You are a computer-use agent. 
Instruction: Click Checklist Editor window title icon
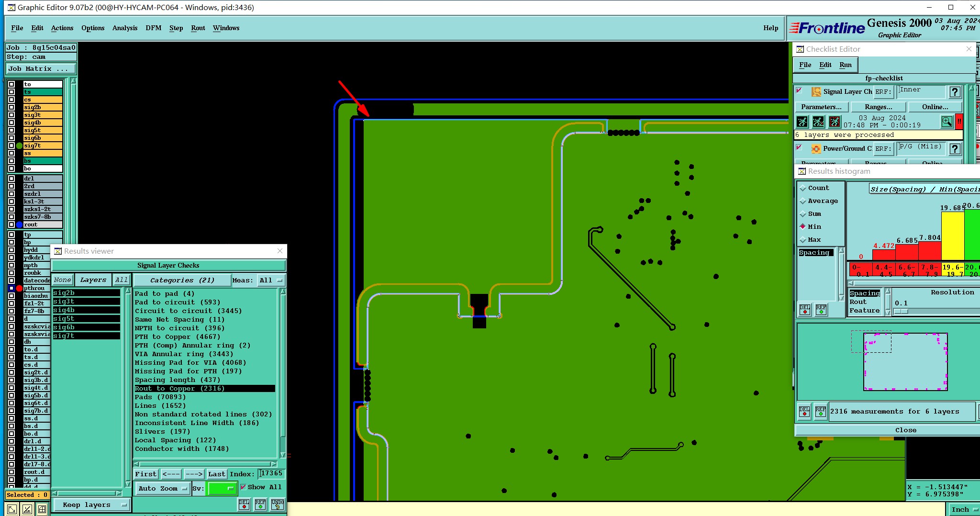coord(800,49)
